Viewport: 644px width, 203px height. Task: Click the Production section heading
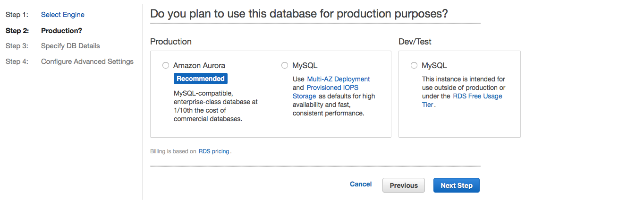[171, 42]
